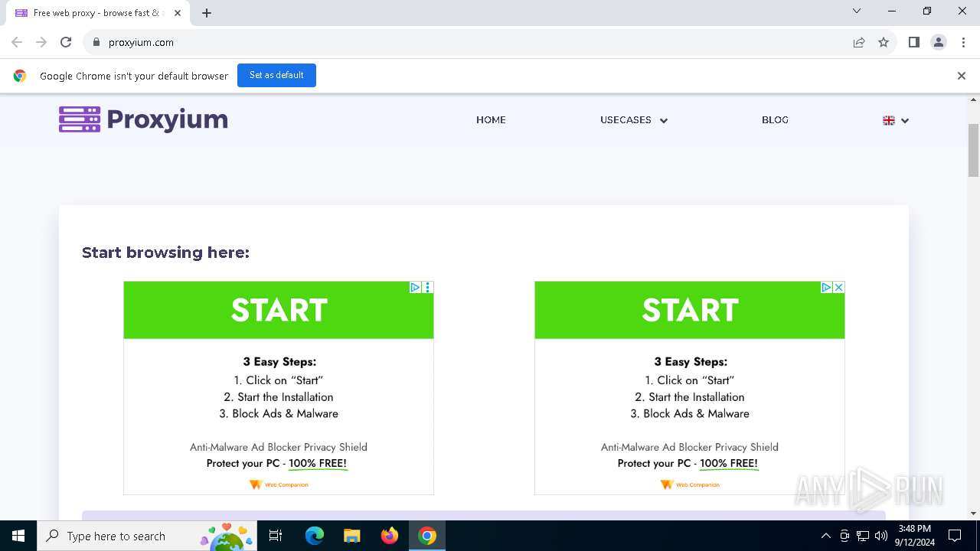Open File Explorer from taskbar
Viewport: 980px width, 551px height.
(x=351, y=536)
